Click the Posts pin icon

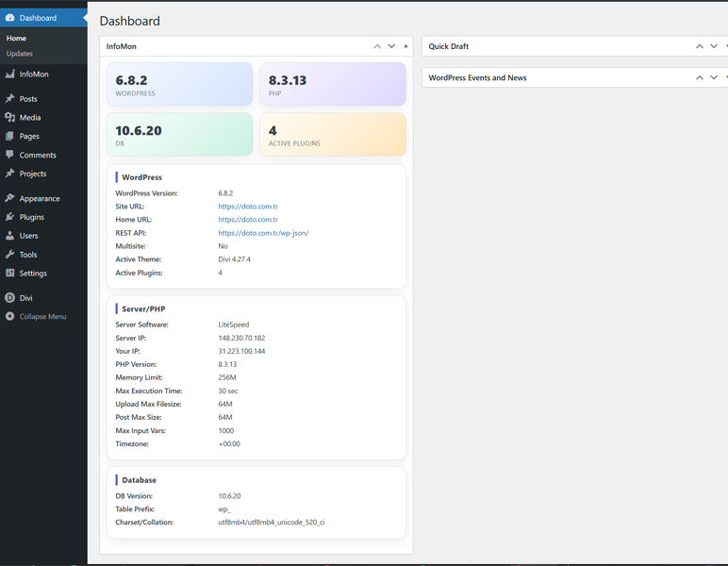pyautogui.click(x=9, y=98)
